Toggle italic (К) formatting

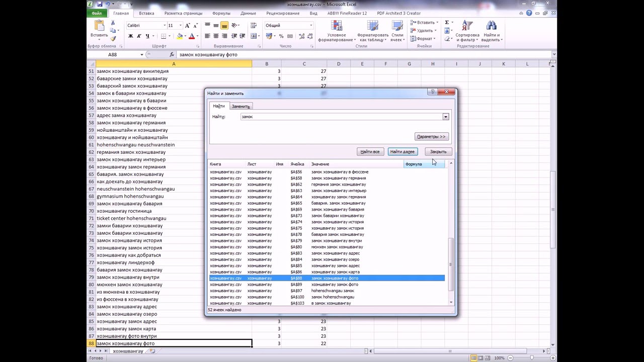pyautogui.click(x=139, y=36)
